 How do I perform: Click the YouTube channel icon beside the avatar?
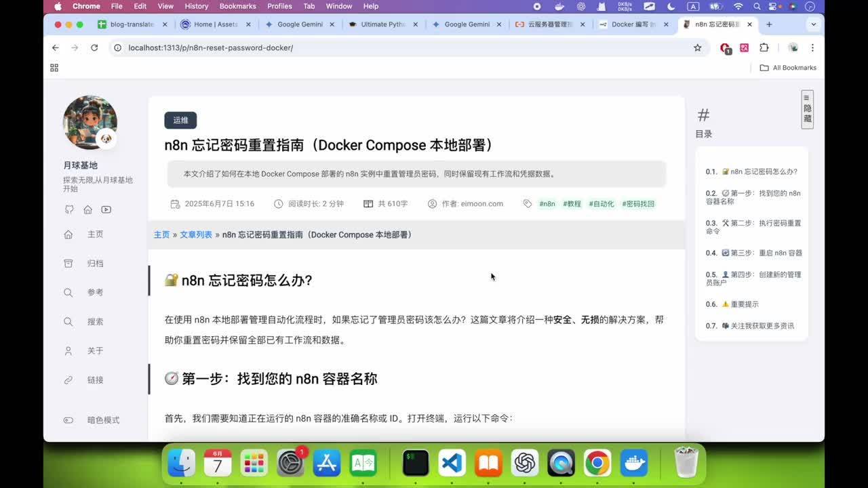(x=106, y=209)
